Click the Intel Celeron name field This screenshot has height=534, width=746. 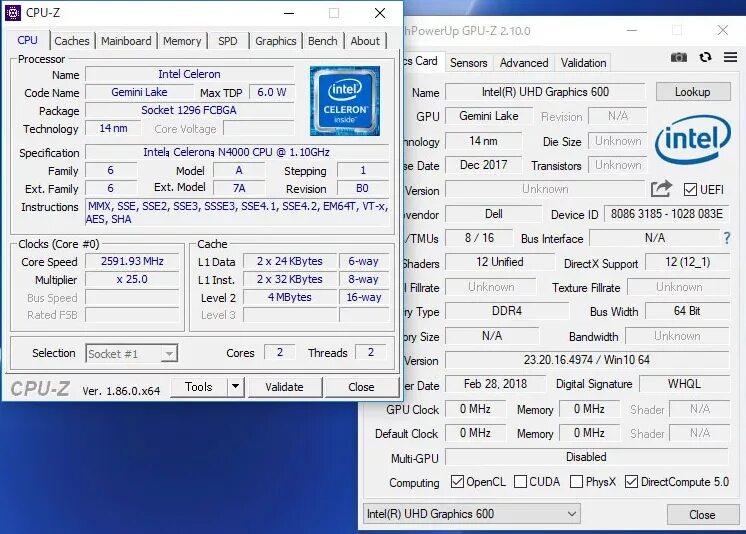[189, 74]
